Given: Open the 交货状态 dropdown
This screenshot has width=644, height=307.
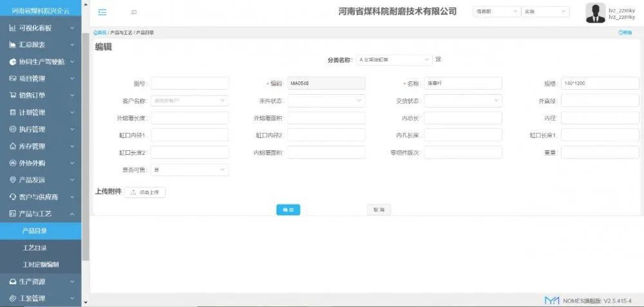Looking at the screenshot, I should tap(463, 101).
